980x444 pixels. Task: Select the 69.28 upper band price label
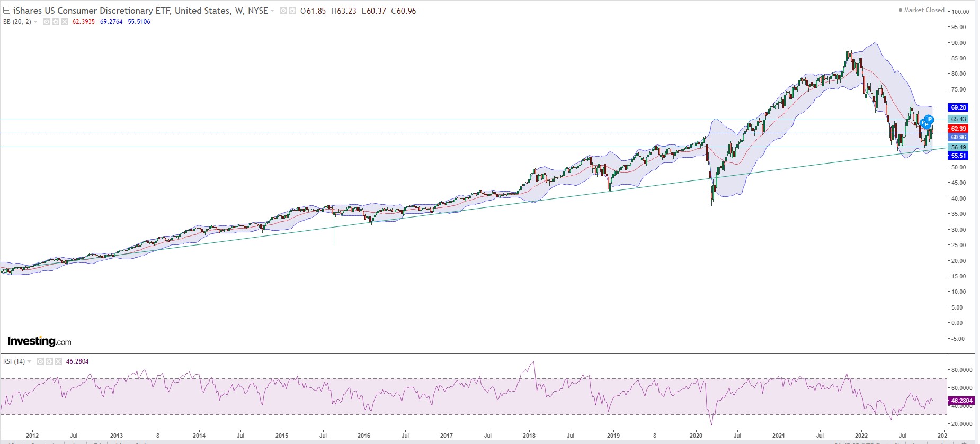pos(958,107)
